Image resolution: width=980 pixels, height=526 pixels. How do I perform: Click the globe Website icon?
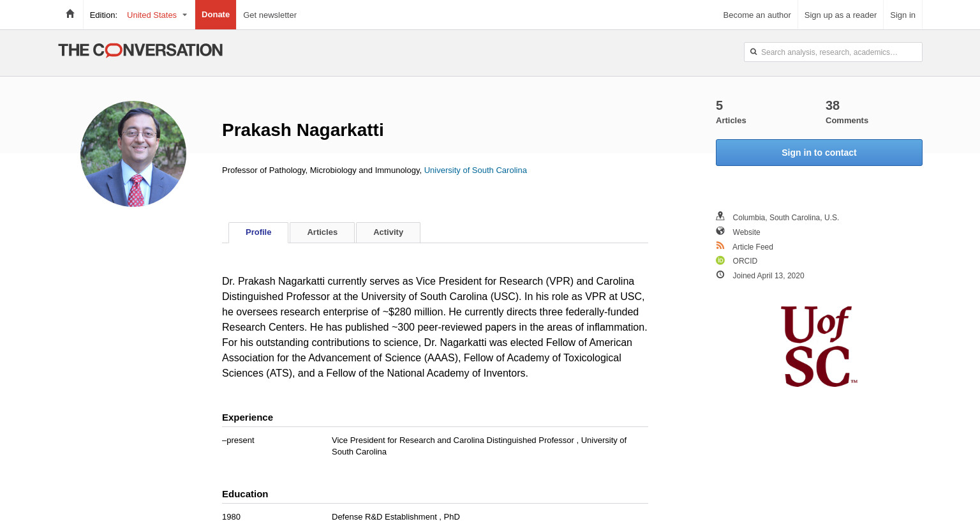[x=720, y=231]
